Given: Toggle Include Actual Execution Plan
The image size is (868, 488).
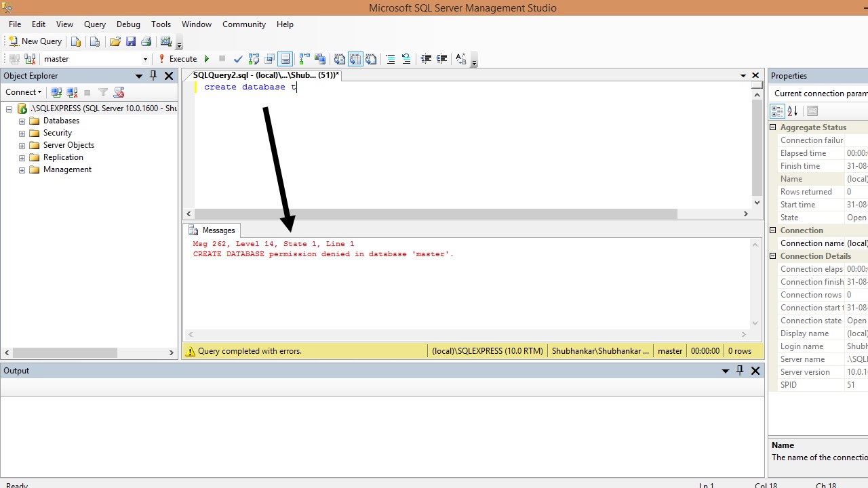Looking at the screenshot, I should pyautogui.click(x=304, y=59).
